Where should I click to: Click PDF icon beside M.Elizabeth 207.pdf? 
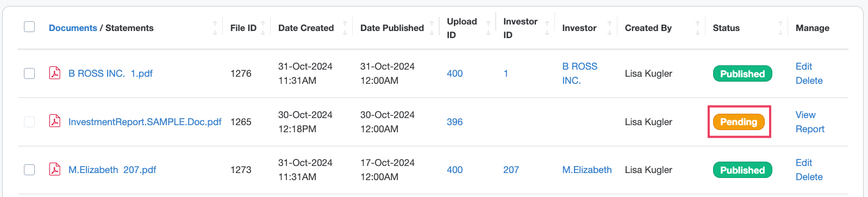pos(55,169)
